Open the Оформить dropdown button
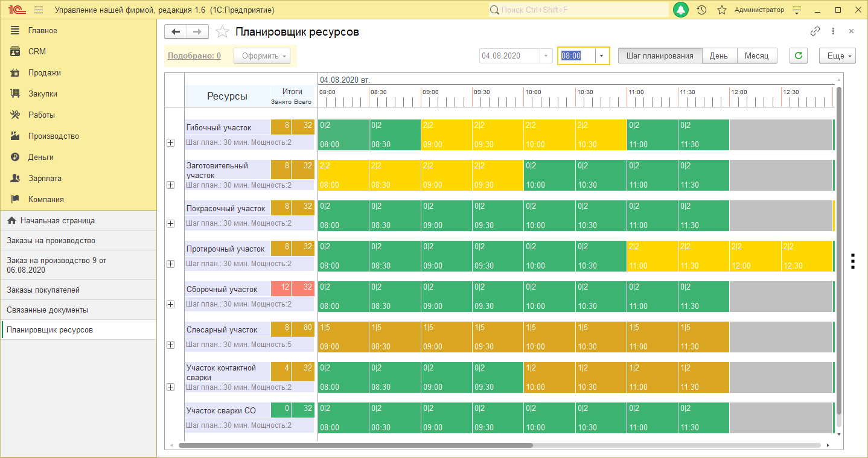 tap(262, 56)
